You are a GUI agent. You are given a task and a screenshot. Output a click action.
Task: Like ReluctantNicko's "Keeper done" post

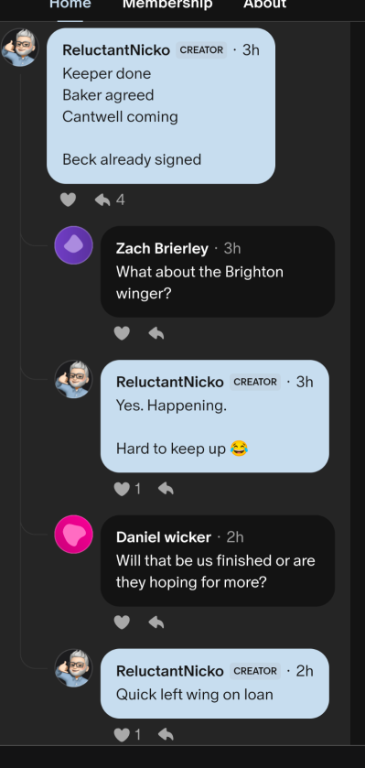(x=68, y=199)
